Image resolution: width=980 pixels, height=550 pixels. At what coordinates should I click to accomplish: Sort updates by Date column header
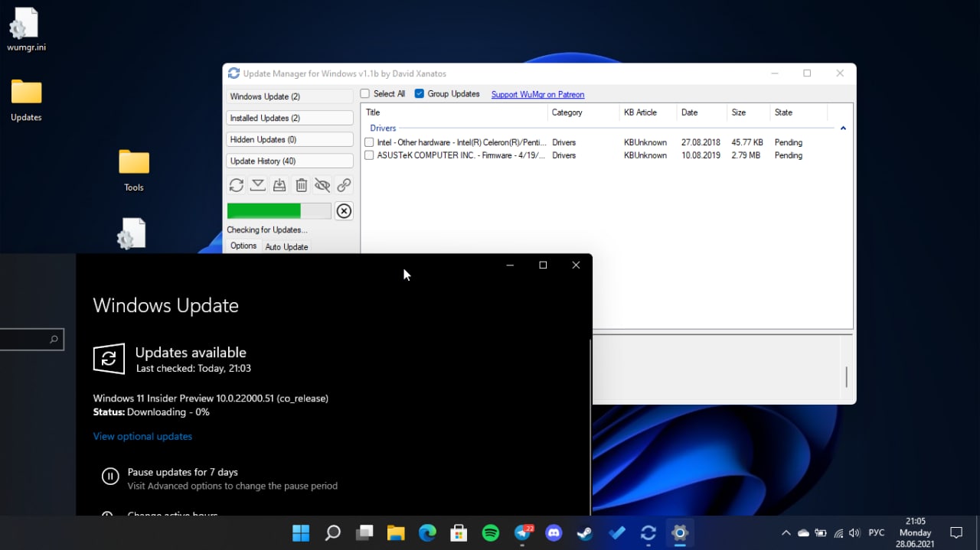pyautogui.click(x=701, y=112)
